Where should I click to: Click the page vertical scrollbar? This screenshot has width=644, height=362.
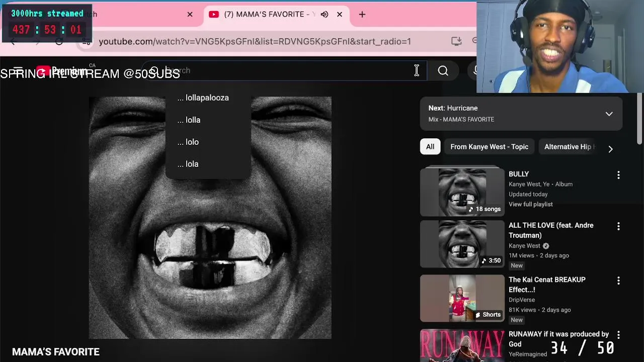coord(640,118)
